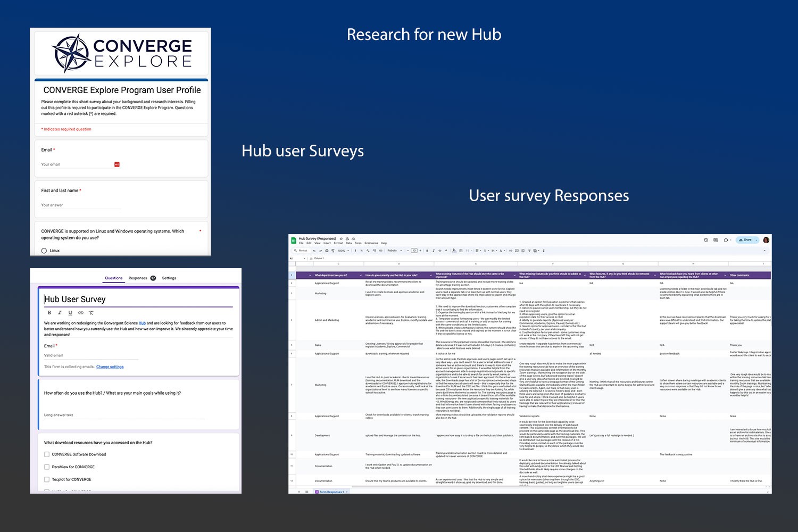
Task: Switch to Settings tab in Hub User Survey form
Action: click(169, 278)
